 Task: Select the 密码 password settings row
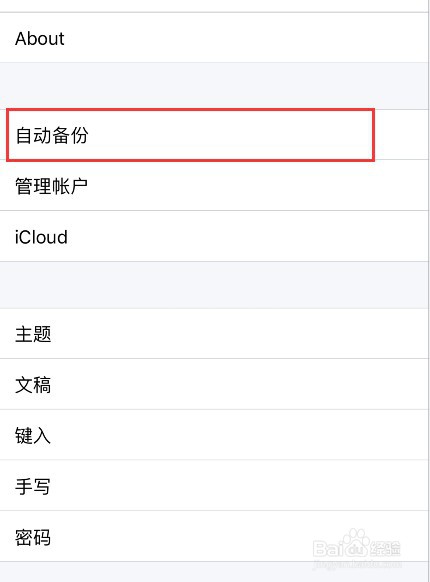(x=214, y=536)
